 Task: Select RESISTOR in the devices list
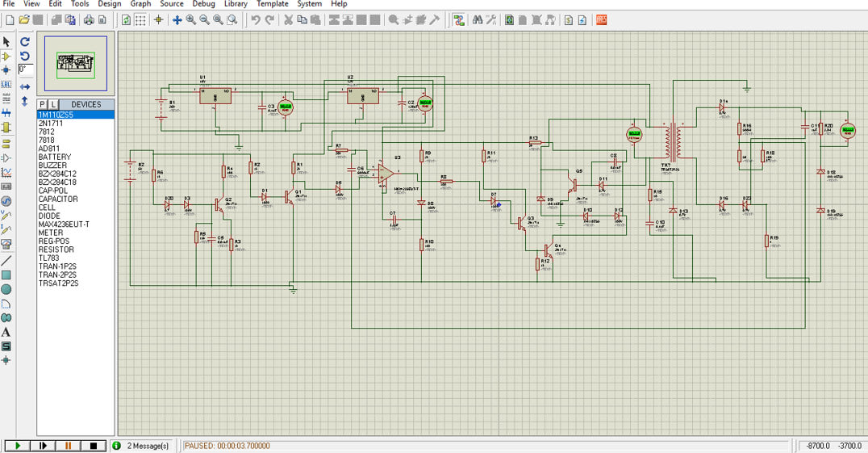[x=57, y=250]
